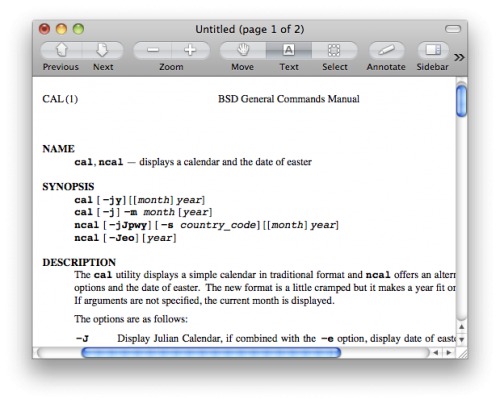Show more toolbar items via double chevron
Viewport: 500px width, 403px height.
point(459,57)
